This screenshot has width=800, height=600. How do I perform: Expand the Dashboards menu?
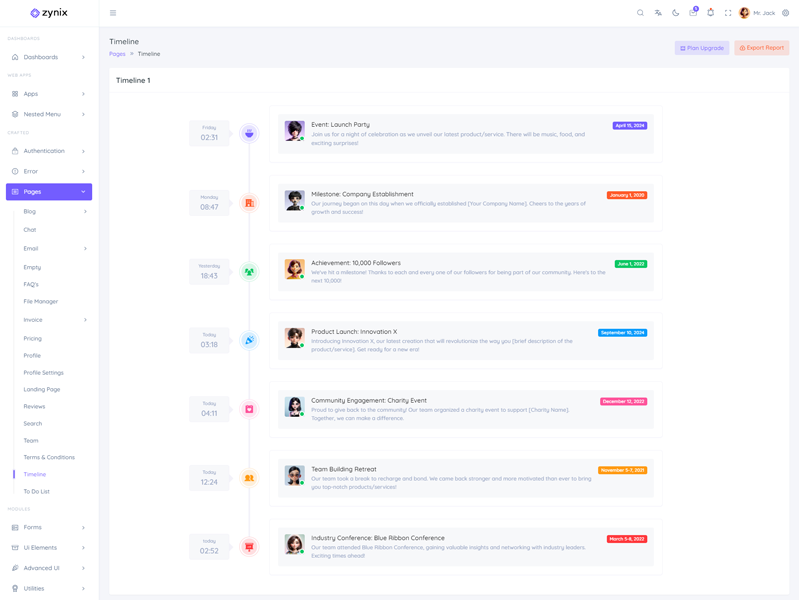pos(49,57)
